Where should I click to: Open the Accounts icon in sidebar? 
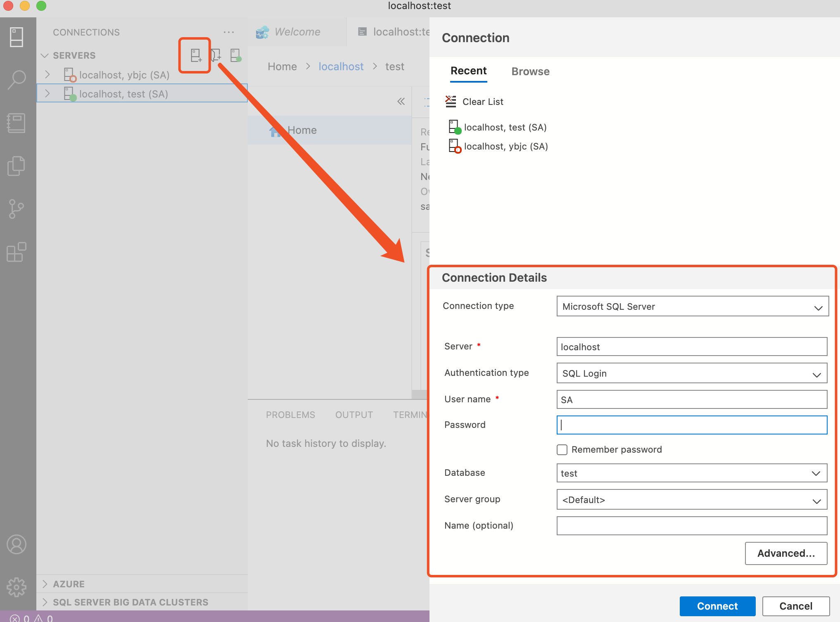point(17,544)
